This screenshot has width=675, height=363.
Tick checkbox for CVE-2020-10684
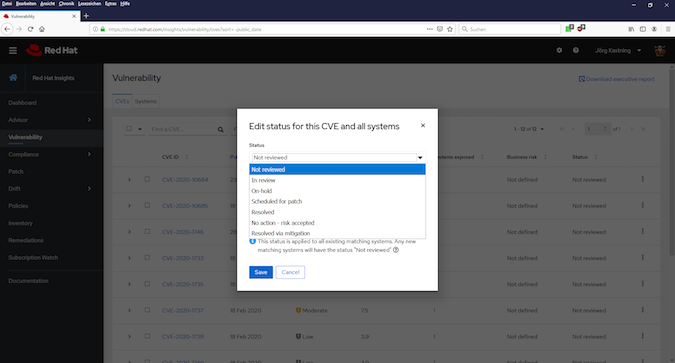coord(147,179)
